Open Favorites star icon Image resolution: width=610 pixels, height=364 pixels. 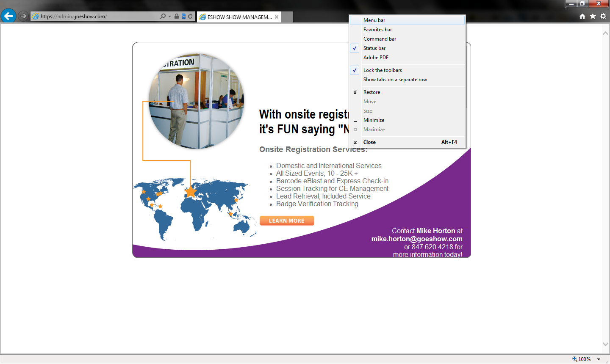pyautogui.click(x=593, y=16)
